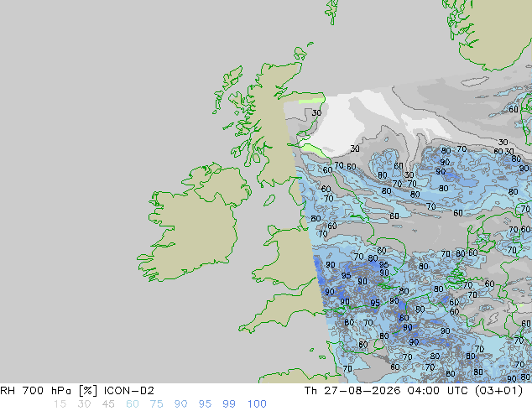532x411 pixels.
Task: Click the Isle of Man outline
Action: coord(269,200)
